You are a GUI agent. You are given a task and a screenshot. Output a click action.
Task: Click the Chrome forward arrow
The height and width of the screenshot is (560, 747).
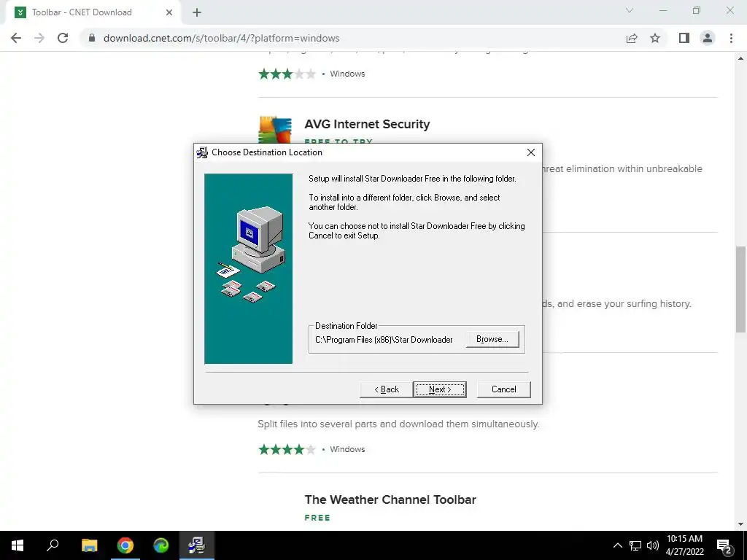(39, 38)
